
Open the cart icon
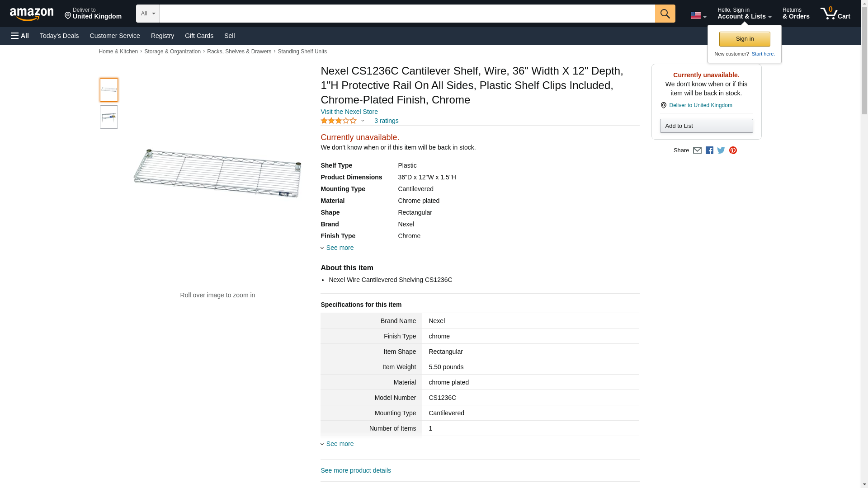click(x=835, y=14)
